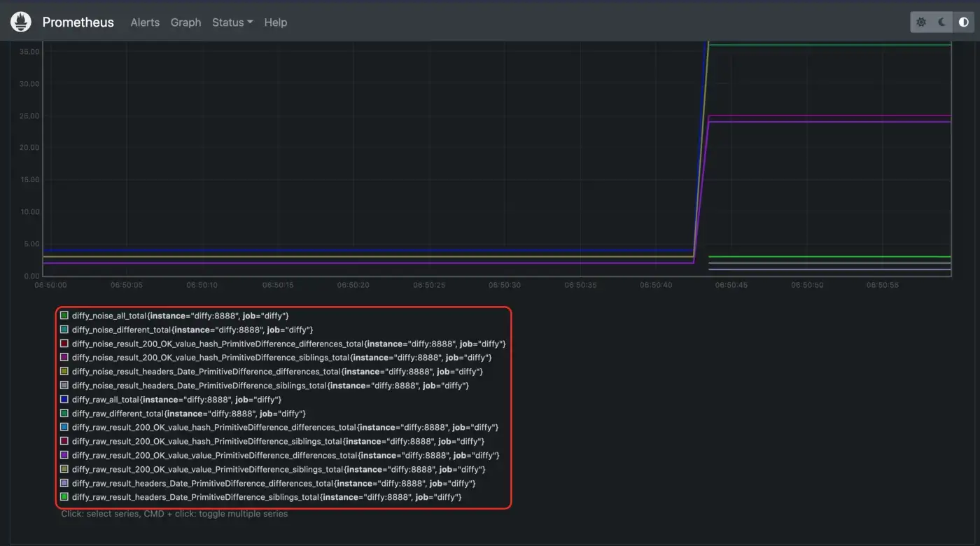
Task: Select browser-preferred contrast theme icon
Action: pyautogui.click(x=964, y=22)
